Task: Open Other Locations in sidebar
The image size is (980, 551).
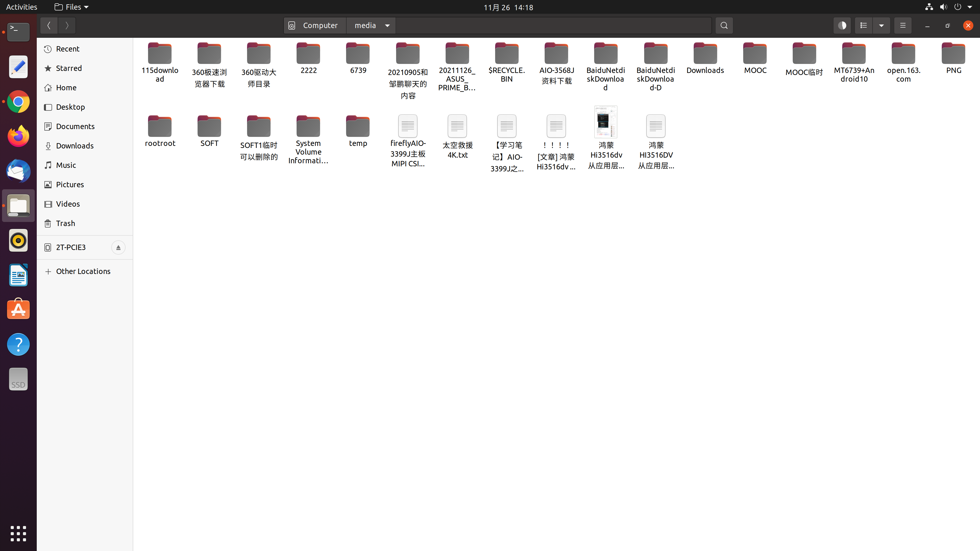Action: click(x=83, y=271)
